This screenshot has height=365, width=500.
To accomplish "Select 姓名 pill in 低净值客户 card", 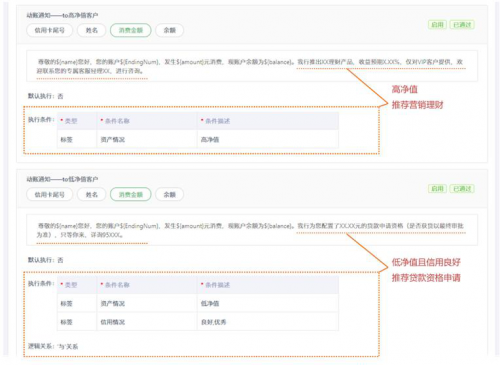I will point(92,195).
